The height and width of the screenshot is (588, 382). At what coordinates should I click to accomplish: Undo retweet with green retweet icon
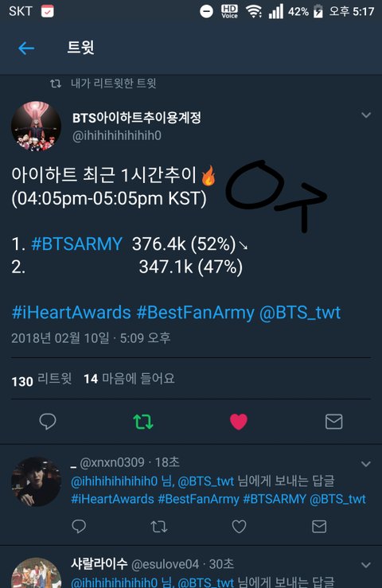pyautogui.click(x=143, y=422)
